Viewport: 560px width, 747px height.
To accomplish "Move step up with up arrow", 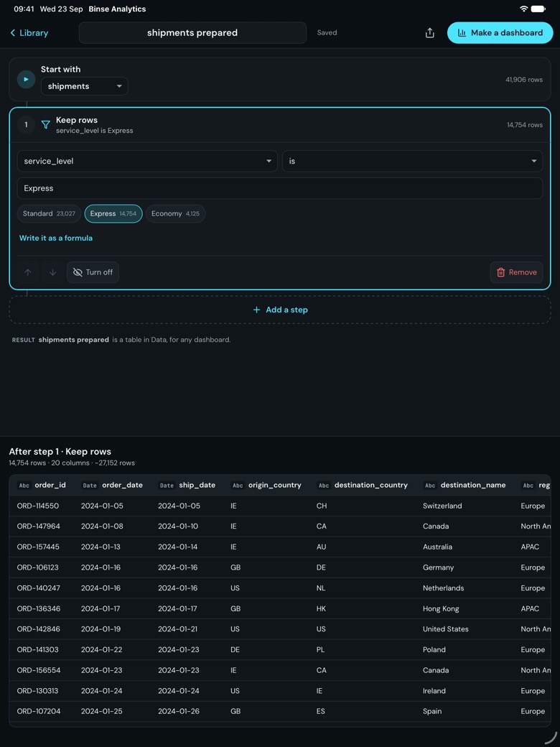I will click(x=27, y=272).
